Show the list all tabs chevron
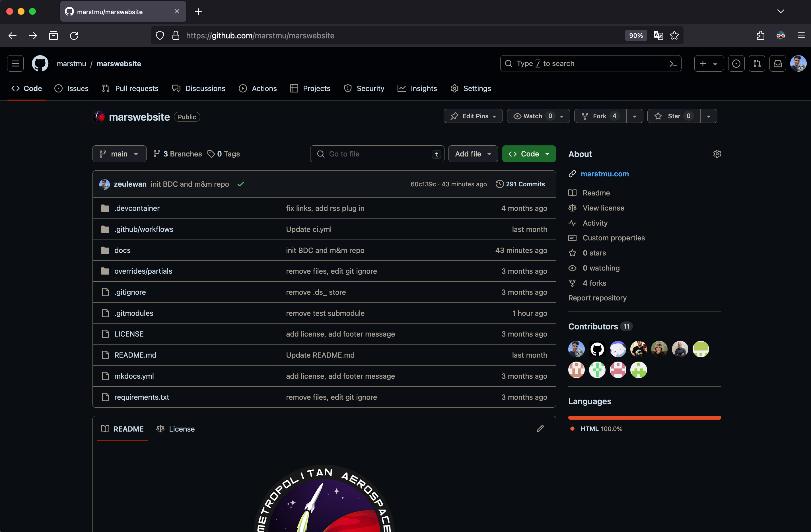The height and width of the screenshot is (532, 811). click(781, 11)
